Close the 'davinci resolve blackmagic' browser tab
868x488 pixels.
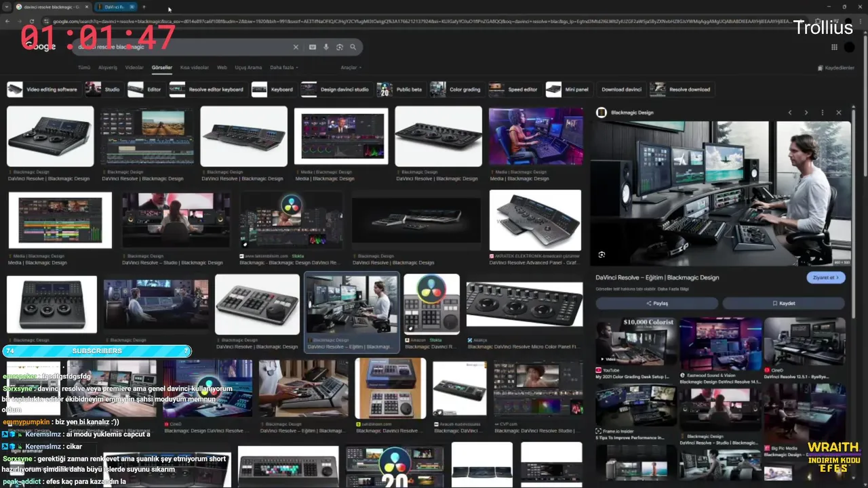(86, 7)
